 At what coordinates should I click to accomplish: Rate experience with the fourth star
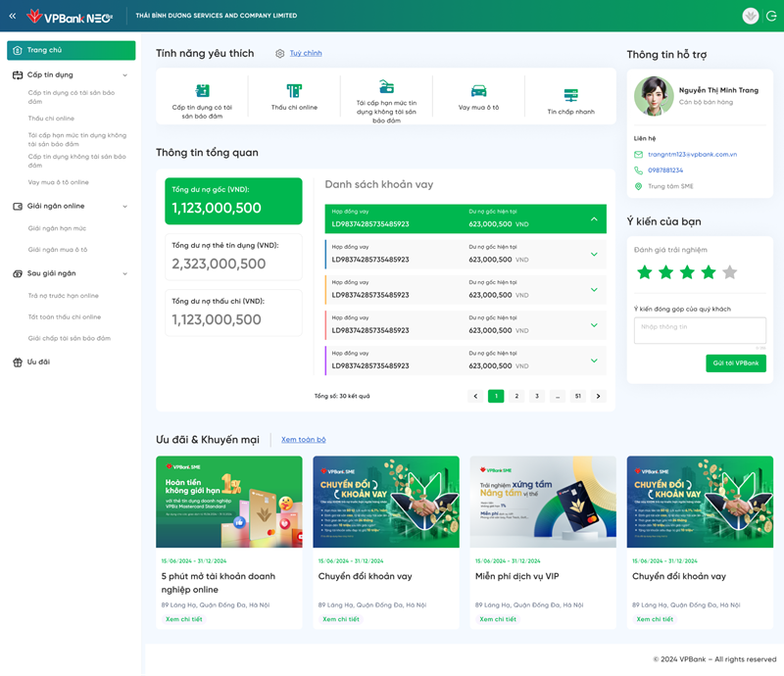(x=709, y=272)
